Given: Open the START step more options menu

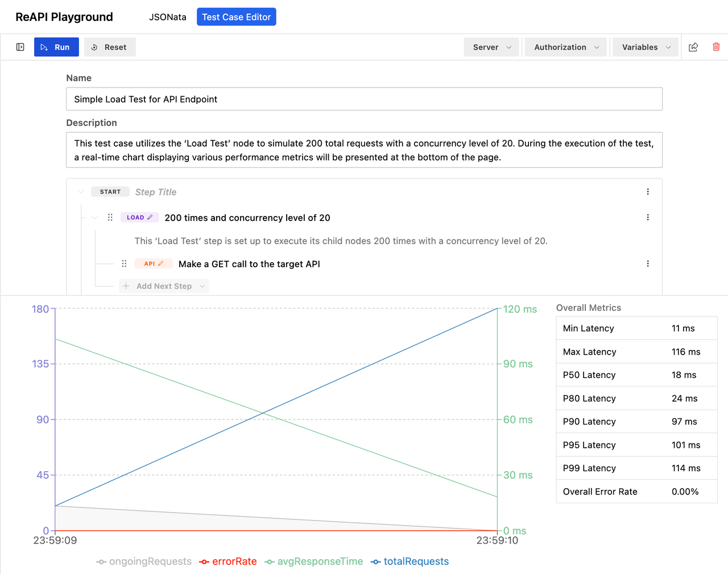Looking at the screenshot, I should coord(648,192).
